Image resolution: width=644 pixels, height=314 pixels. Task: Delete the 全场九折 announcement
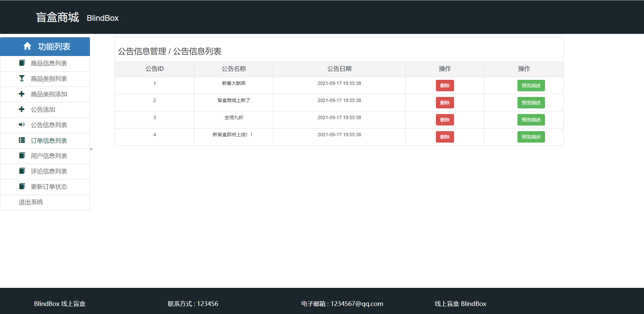pos(445,120)
